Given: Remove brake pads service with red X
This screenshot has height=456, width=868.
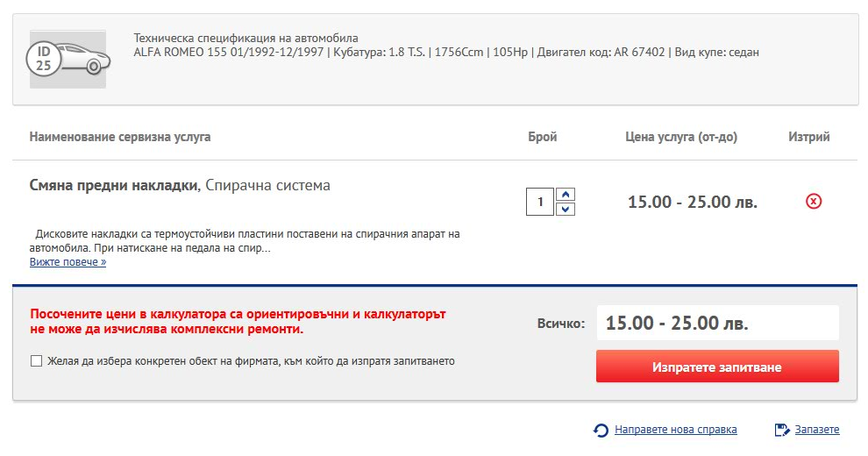Looking at the screenshot, I should tap(813, 201).
